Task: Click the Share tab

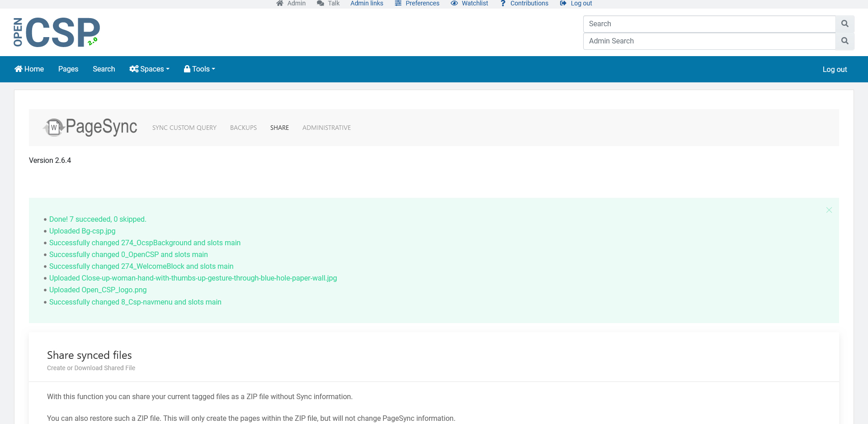Action: pos(279,128)
